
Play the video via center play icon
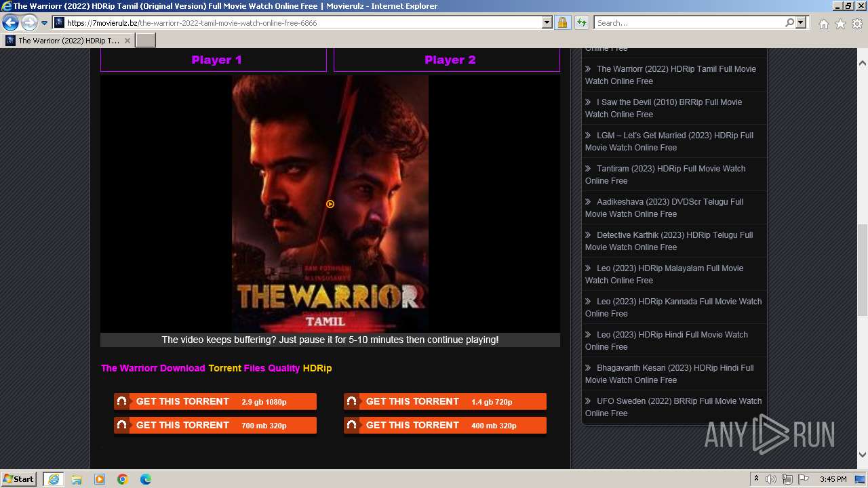(330, 204)
